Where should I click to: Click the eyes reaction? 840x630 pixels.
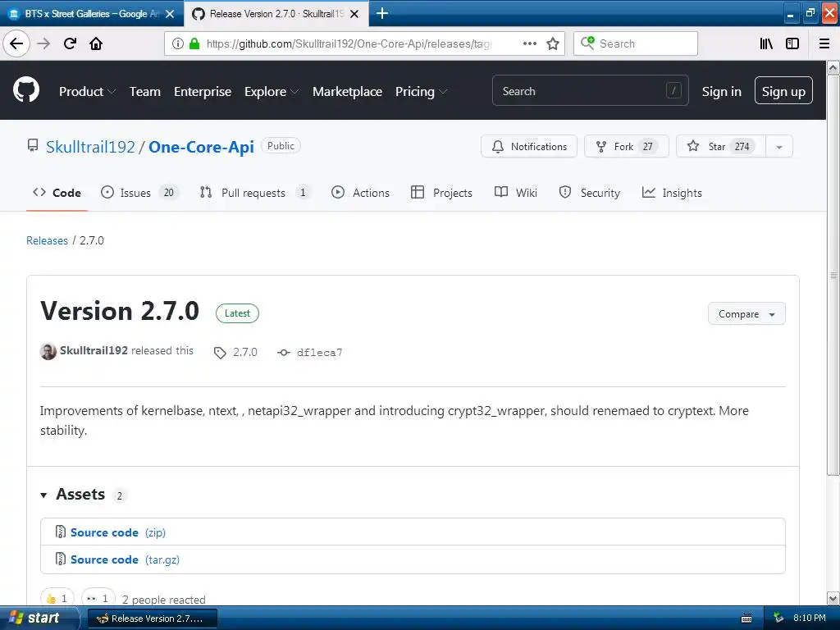(98, 598)
